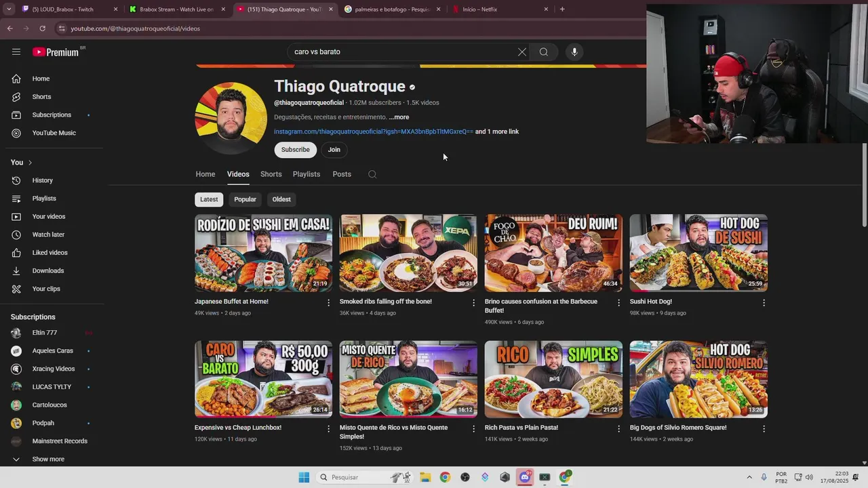Open the YouTube hamburger guide menu
Screen dimensions: 868x488
coord(16,52)
